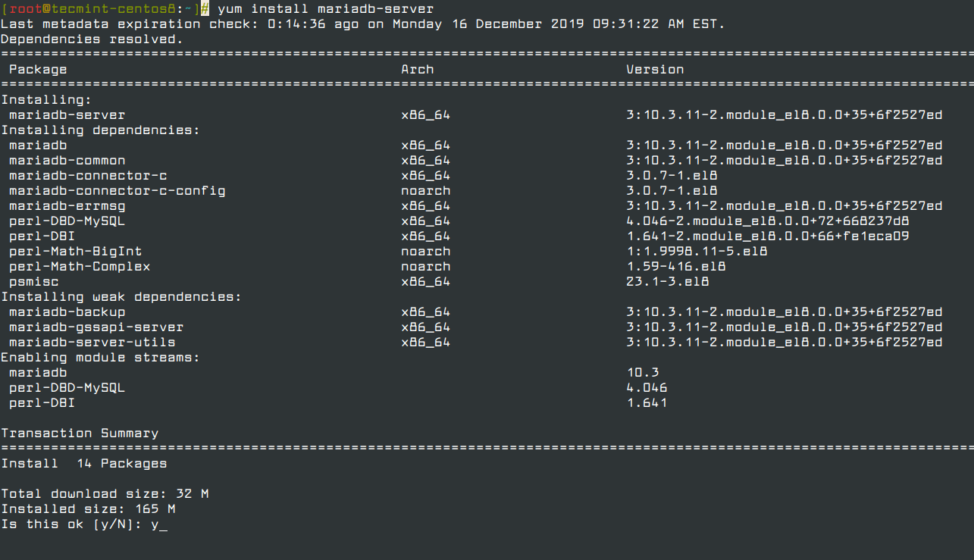Click the mariadb-connector-c-config package entry

(117, 191)
